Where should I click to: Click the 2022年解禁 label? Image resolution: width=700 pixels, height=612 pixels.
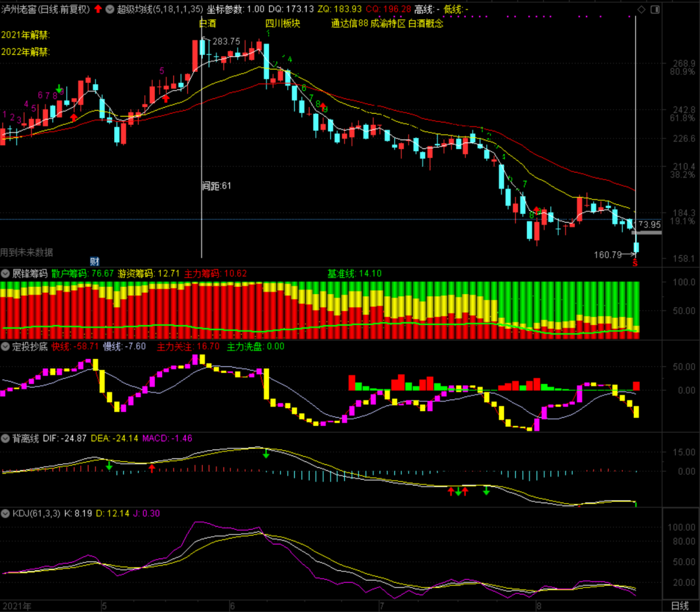click(x=25, y=52)
